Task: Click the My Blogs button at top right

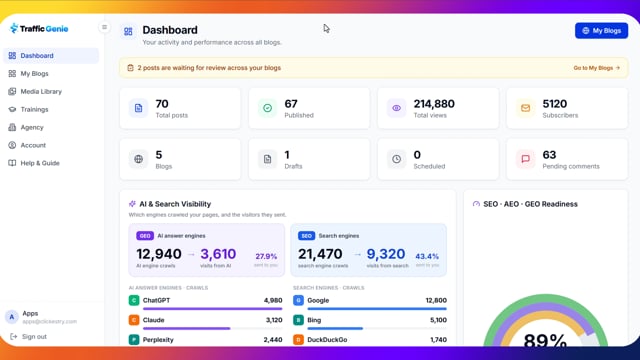Action: (601, 31)
